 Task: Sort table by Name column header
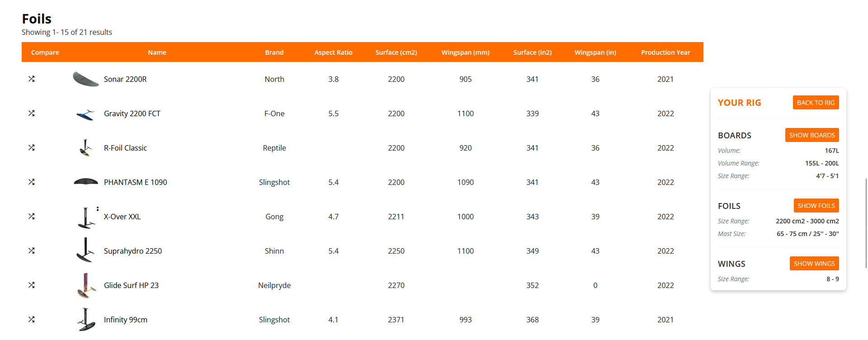point(157,52)
